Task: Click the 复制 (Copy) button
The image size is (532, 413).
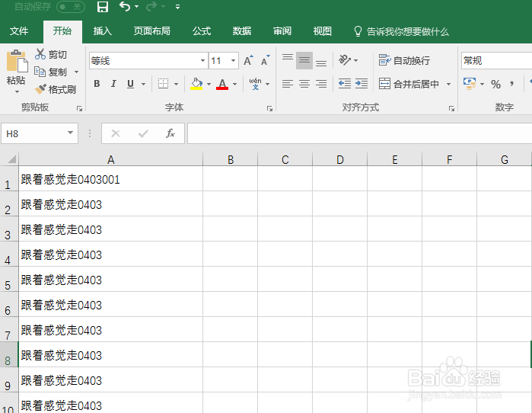Action: click(x=51, y=72)
